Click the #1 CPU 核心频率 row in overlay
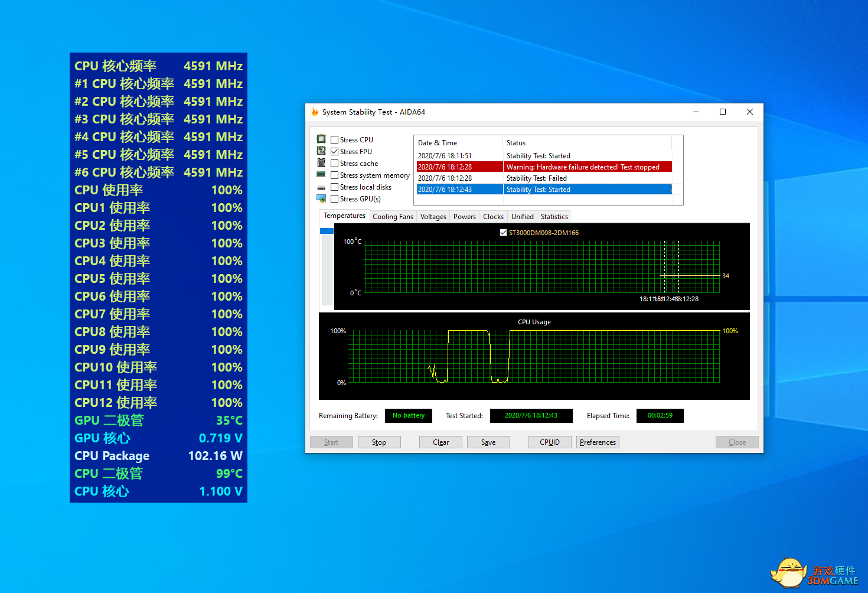Image resolution: width=868 pixels, height=593 pixels. (x=158, y=84)
